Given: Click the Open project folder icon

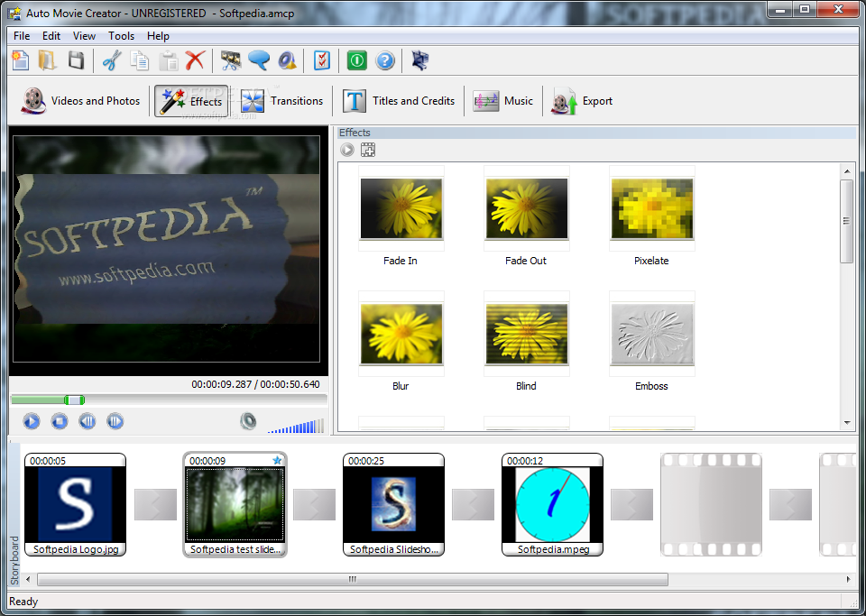Looking at the screenshot, I should pos(48,60).
